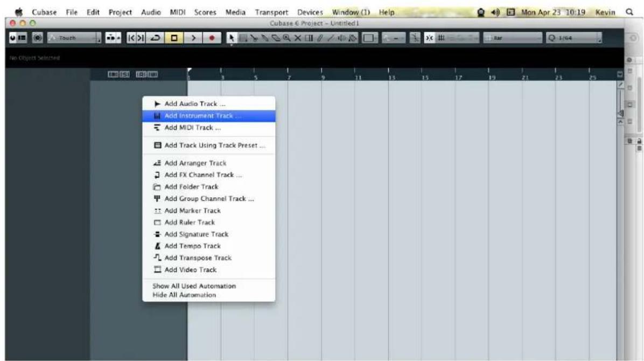Select Add Tempo Track entry
This screenshot has width=644, height=361.
(208, 246)
